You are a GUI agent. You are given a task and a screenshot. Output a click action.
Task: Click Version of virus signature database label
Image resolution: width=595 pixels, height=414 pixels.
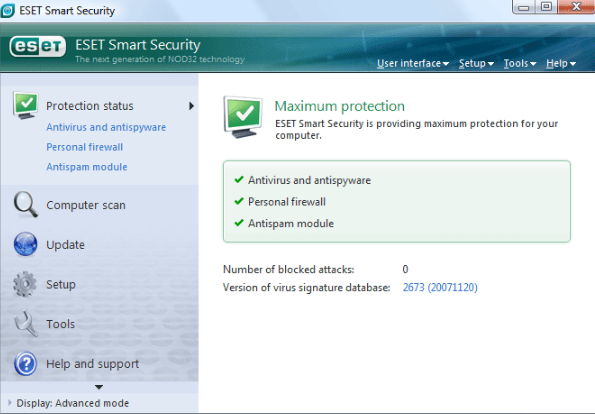tap(306, 287)
